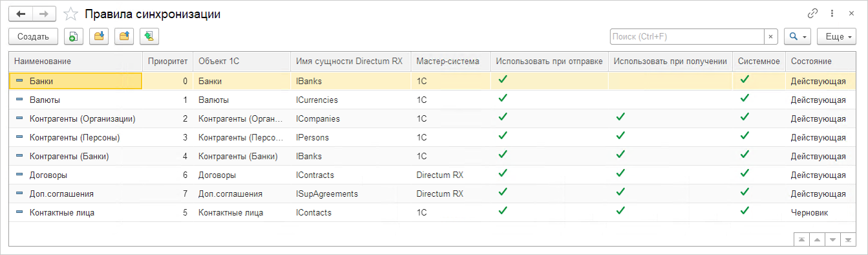Screen dimensions: 868x255
Task: Go forward with the right arrow button
Action: 44,14
